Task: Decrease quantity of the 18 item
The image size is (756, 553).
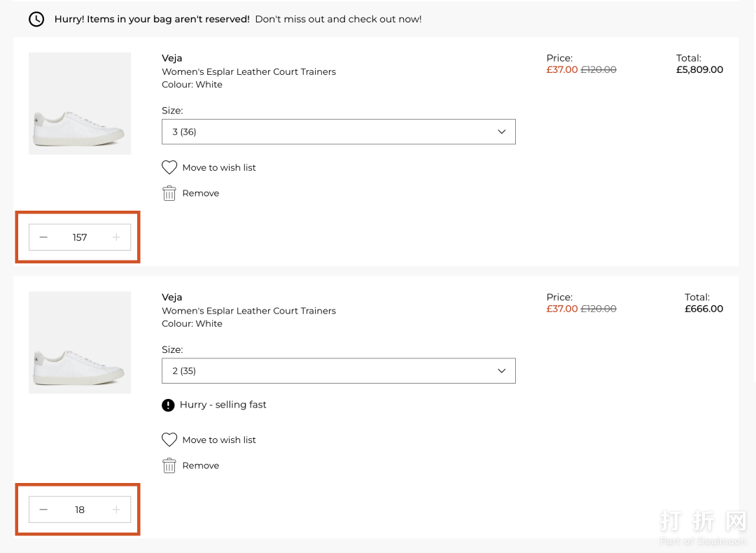Action: pyautogui.click(x=43, y=510)
